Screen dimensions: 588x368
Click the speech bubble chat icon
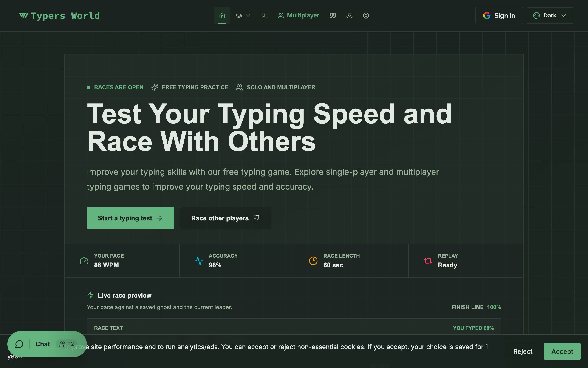(x=19, y=344)
